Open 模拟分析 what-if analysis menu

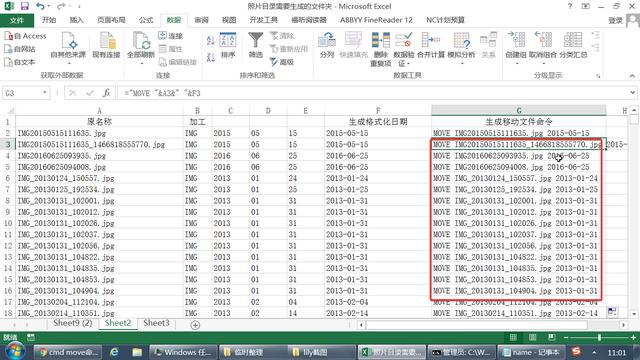tap(462, 48)
